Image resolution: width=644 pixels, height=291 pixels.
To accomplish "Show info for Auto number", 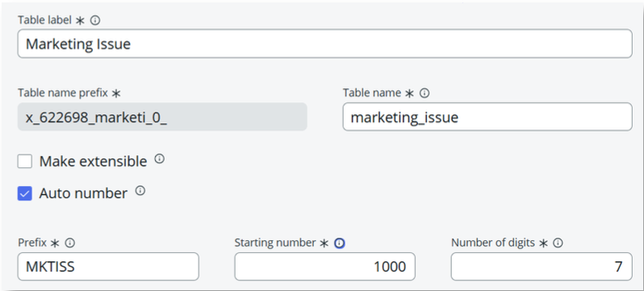I will pyautogui.click(x=140, y=191).
